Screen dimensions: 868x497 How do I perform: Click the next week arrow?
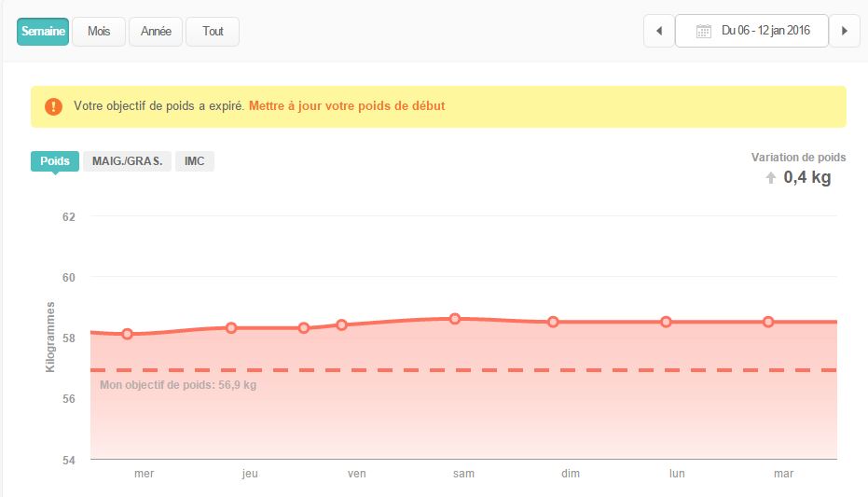(x=845, y=31)
